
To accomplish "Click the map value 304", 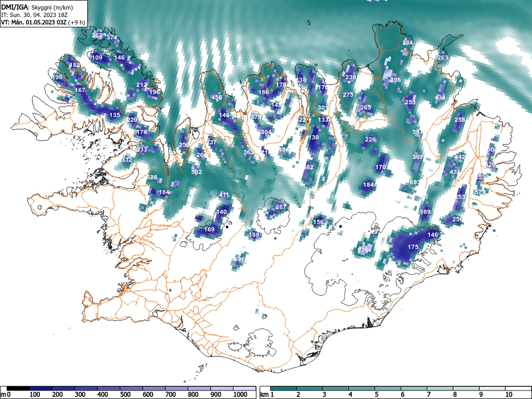I will pyautogui.click(x=267, y=132).
